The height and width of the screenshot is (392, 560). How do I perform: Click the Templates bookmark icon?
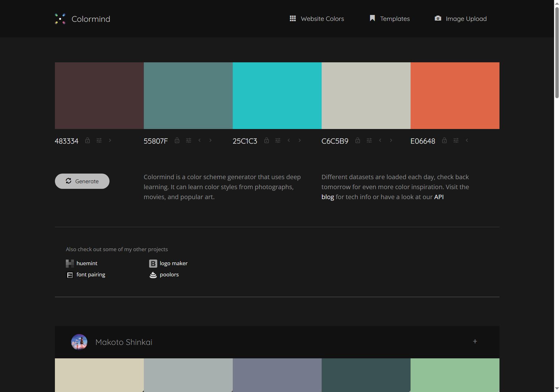click(372, 18)
